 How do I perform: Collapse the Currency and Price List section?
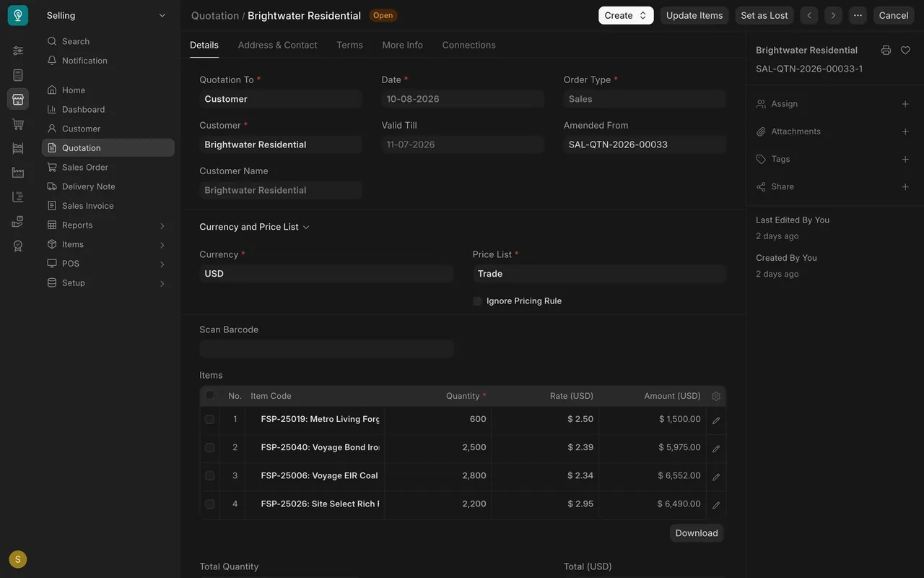tap(254, 227)
